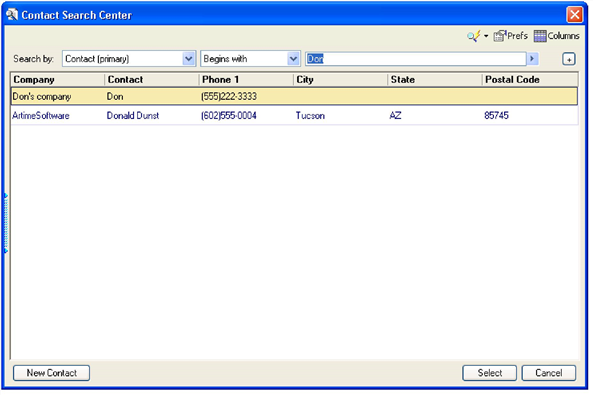Click the Tucson city cell

(x=310, y=115)
